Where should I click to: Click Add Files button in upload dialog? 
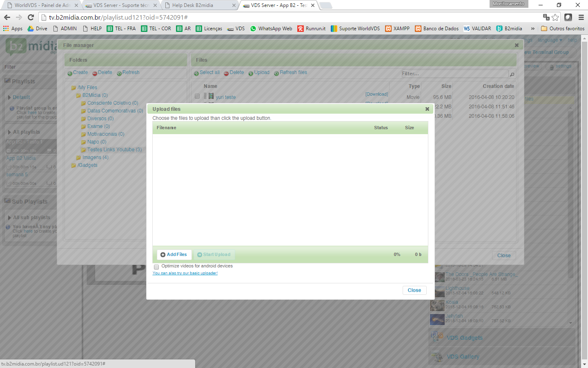pyautogui.click(x=174, y=254)
